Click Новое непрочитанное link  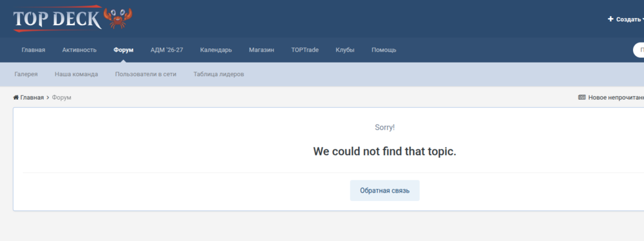coord(611,97)
